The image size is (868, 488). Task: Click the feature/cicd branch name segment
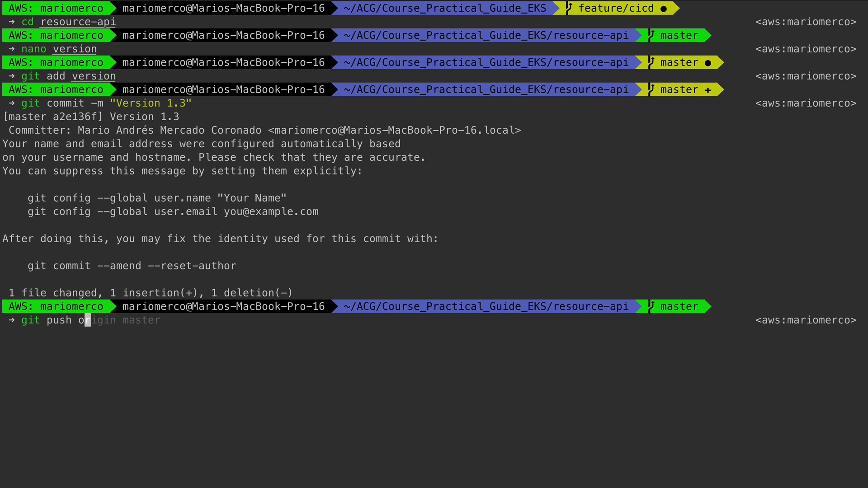[616, 8]
